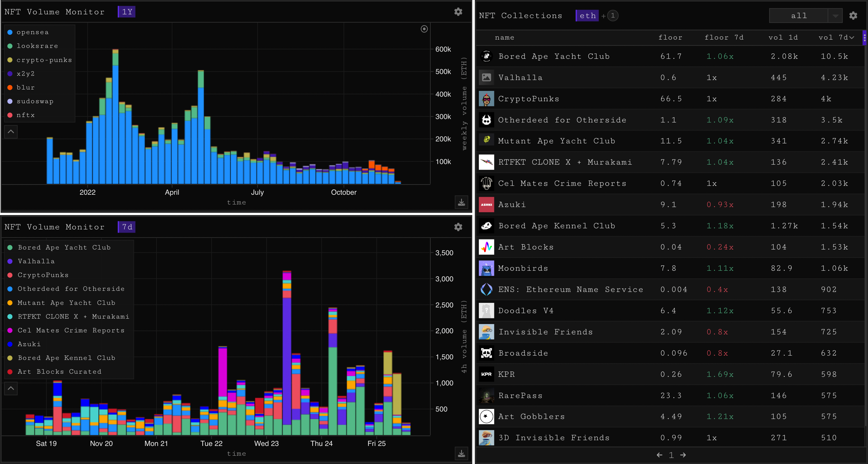
Task: Collapse the collections legend in 7d chart
Action: tap(11, 388)
